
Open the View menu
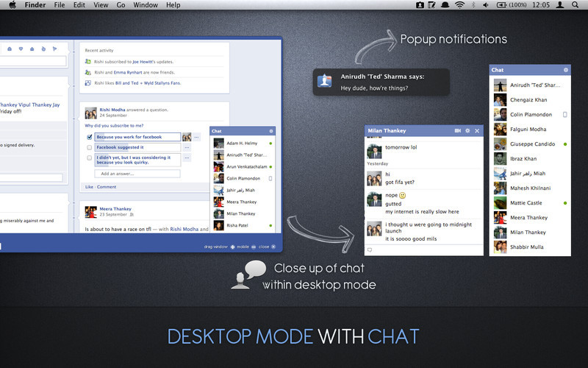click(101, 5)
